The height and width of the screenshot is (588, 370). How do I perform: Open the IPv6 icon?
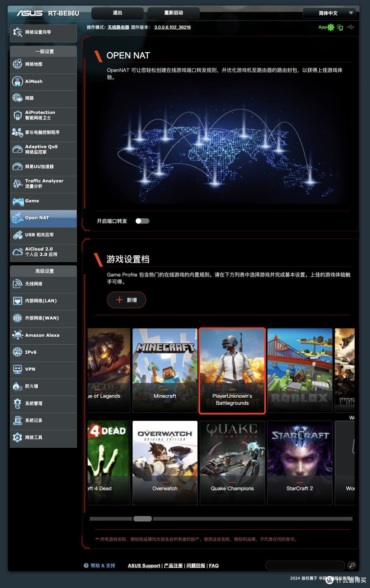17,352
